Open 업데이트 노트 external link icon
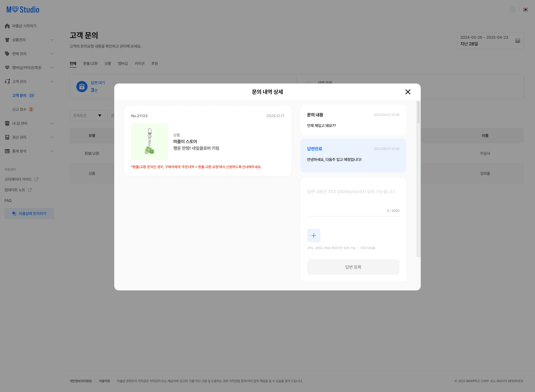The image size is (535, 392). coord(30,190)
